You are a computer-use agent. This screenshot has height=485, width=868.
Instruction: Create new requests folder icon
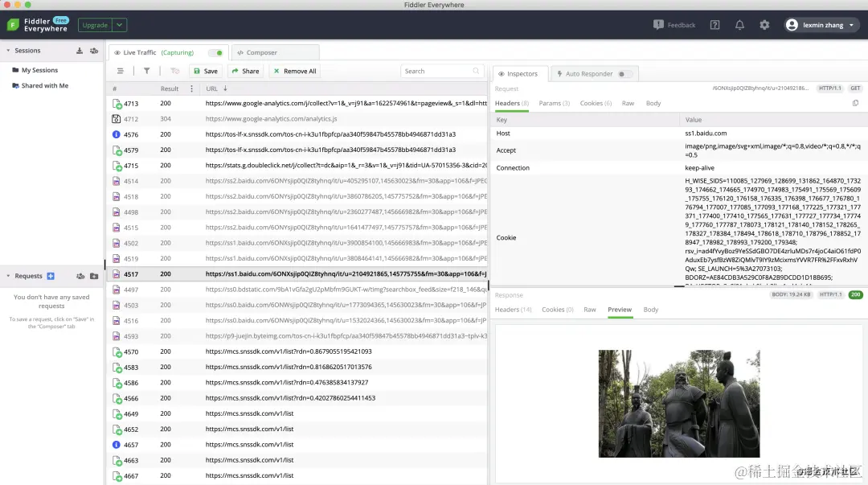pos(94,276)
